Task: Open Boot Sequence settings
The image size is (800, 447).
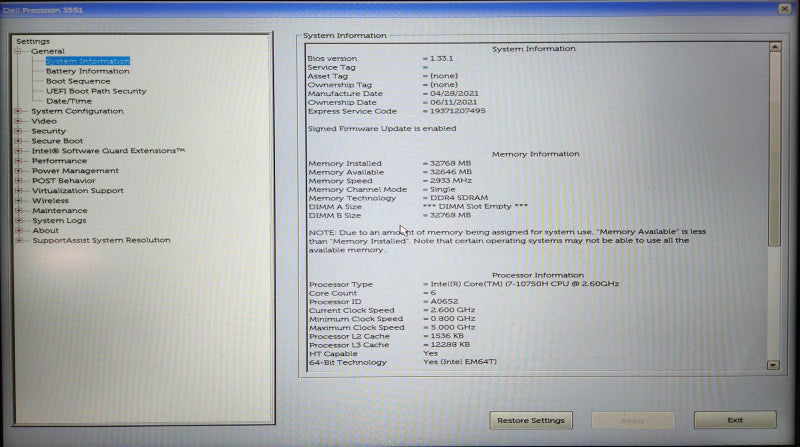Action: [78, 81]
